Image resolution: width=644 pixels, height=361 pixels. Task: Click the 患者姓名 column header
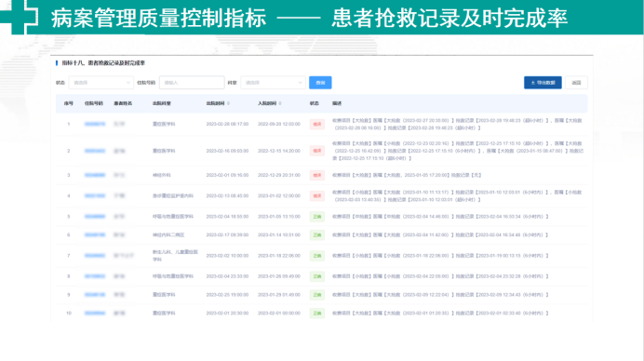(123, 103)
